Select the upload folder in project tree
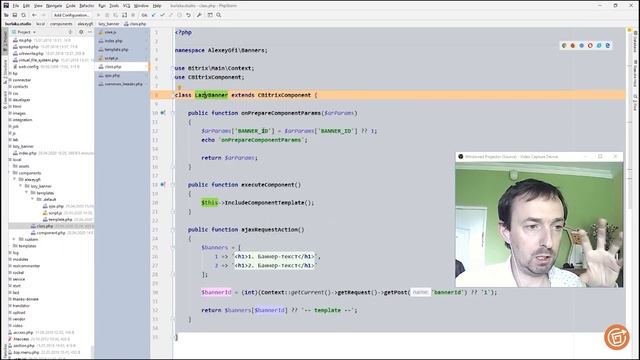Image resolution: width=640 pixels, height=360 pixels. 19,312
